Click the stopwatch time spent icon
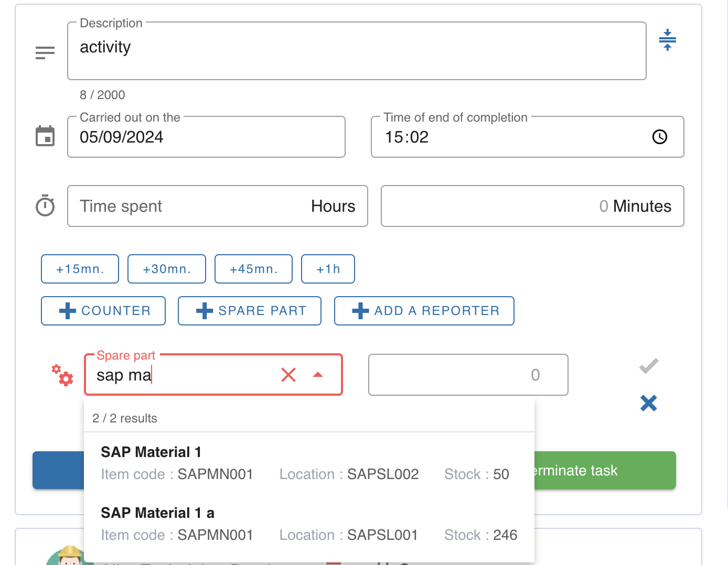This screenshot has height=565, width=728. [x=45, y=205]
